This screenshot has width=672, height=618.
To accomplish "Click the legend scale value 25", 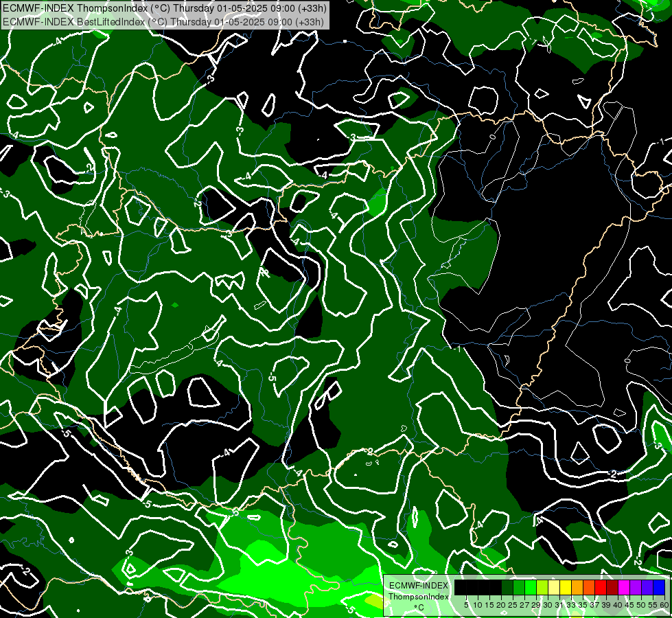I will pos(513,605).
